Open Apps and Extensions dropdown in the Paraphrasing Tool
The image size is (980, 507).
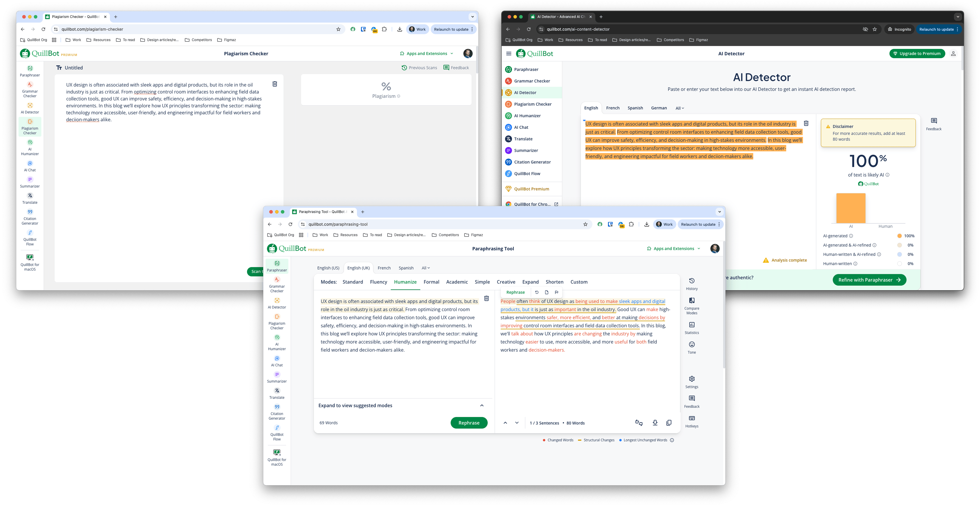(673, 249)
